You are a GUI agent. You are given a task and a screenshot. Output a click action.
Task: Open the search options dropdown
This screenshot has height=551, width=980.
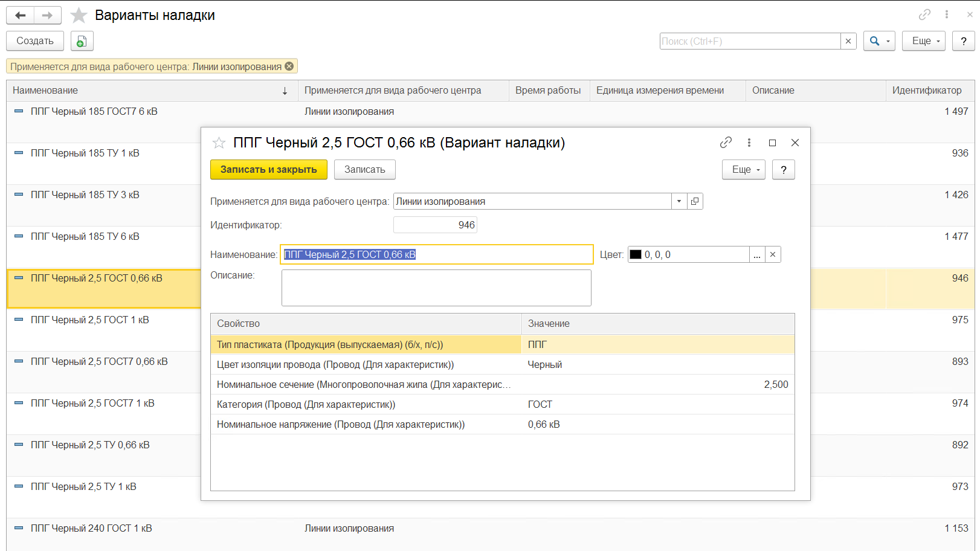pos(879,41)
